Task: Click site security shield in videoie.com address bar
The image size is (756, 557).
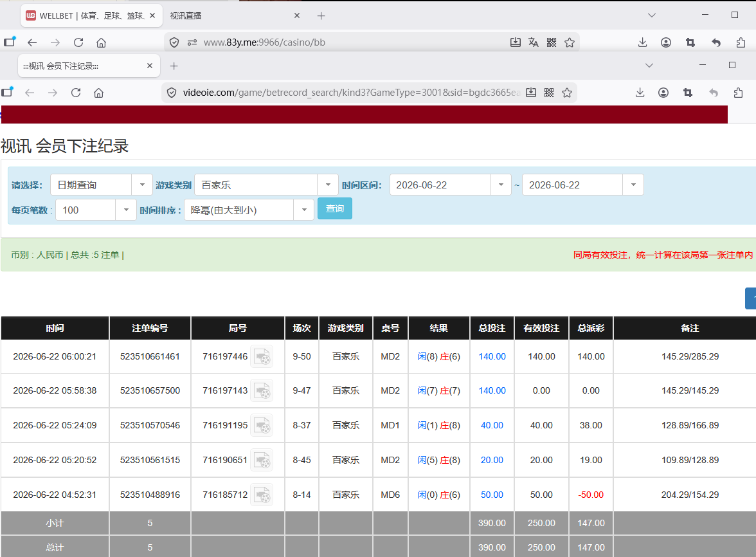Action: (x=172, y=93)
